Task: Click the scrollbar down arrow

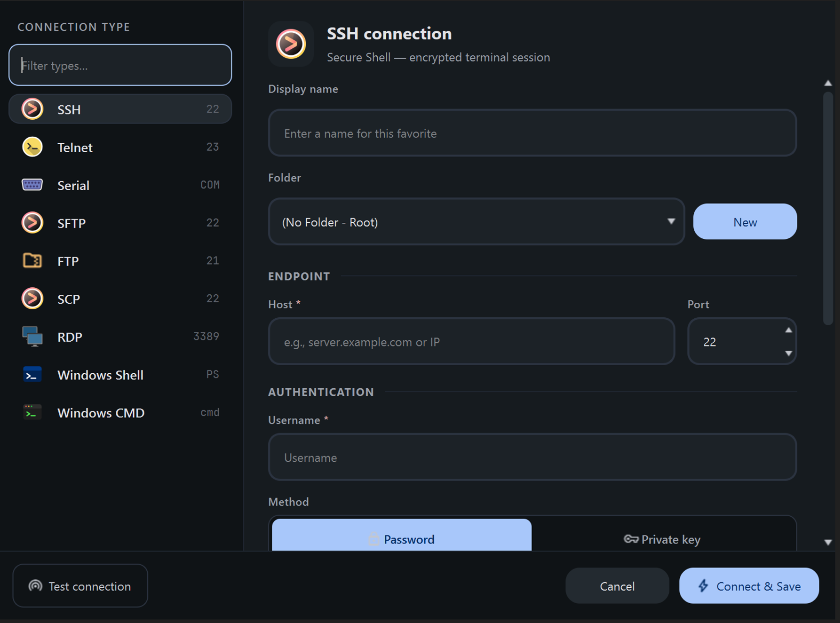Action: [x=828, y=542]
